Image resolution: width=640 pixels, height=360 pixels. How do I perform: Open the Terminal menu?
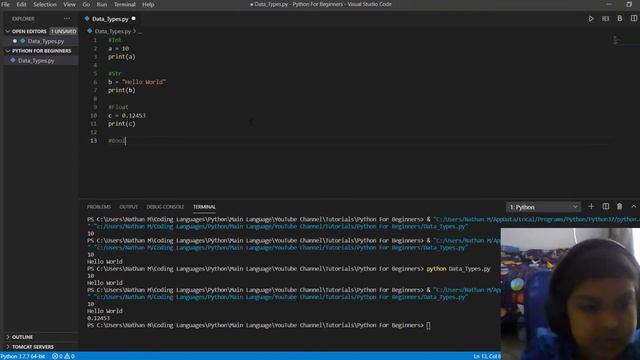pos(124,4)
